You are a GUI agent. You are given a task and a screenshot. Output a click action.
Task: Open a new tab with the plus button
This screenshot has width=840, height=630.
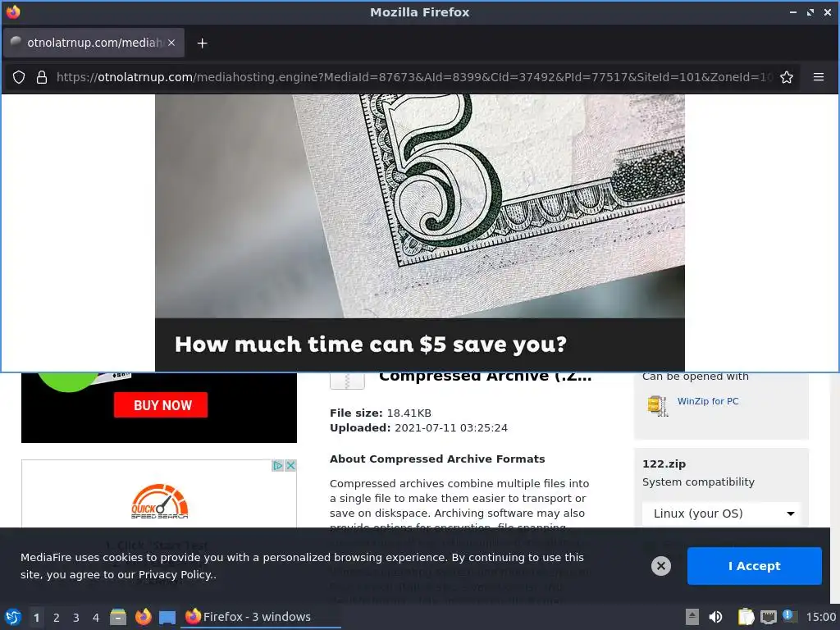pos(202,43)
